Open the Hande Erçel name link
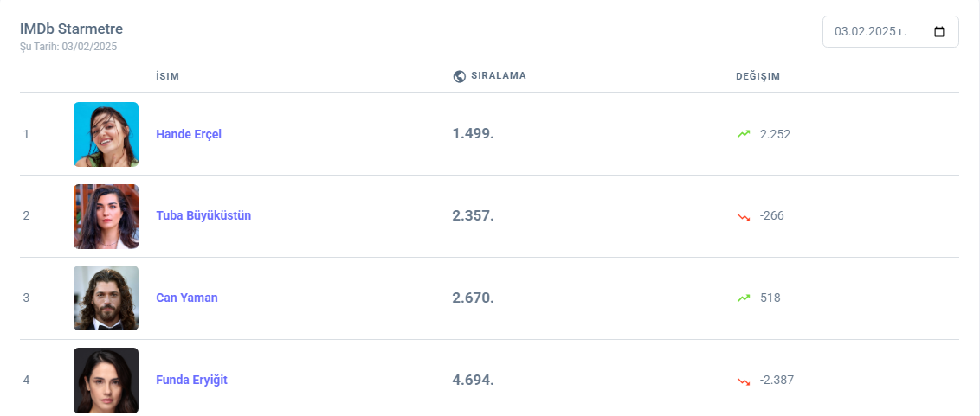 [189, 134]
